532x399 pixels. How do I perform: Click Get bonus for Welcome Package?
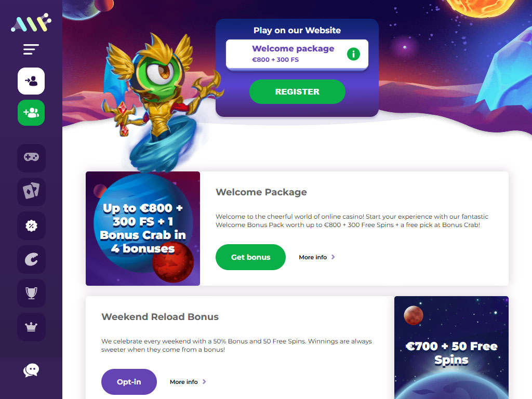click(250, 257)
